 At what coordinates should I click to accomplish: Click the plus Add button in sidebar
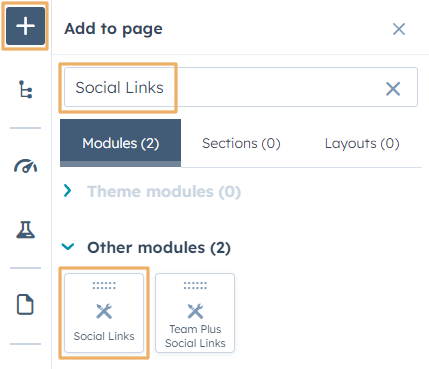tap(25, 26)
